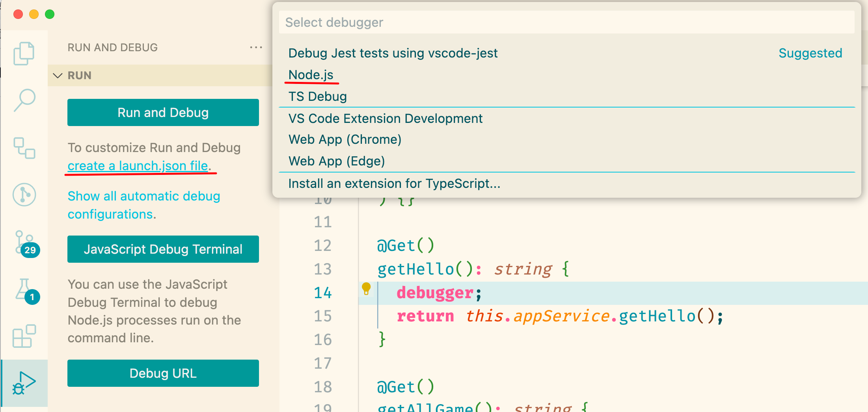
Task: Click the Debug URL button
Action: 163,373
